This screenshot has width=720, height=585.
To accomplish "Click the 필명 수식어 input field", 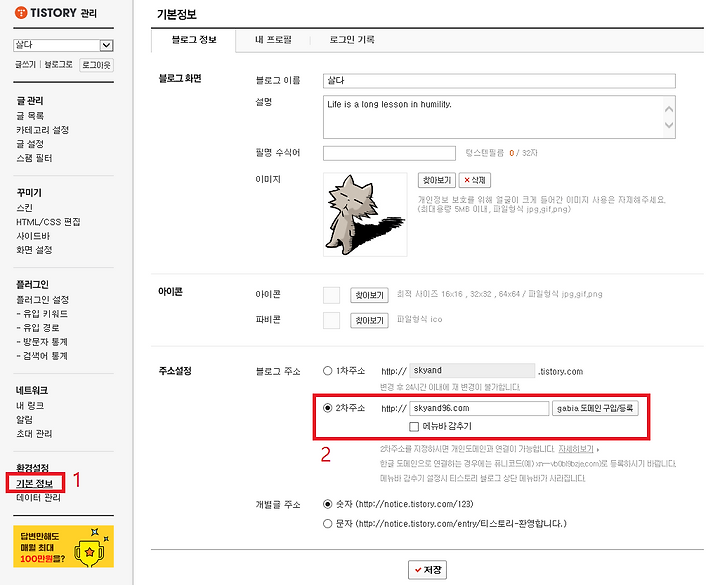I will click(x=389, y=153).
